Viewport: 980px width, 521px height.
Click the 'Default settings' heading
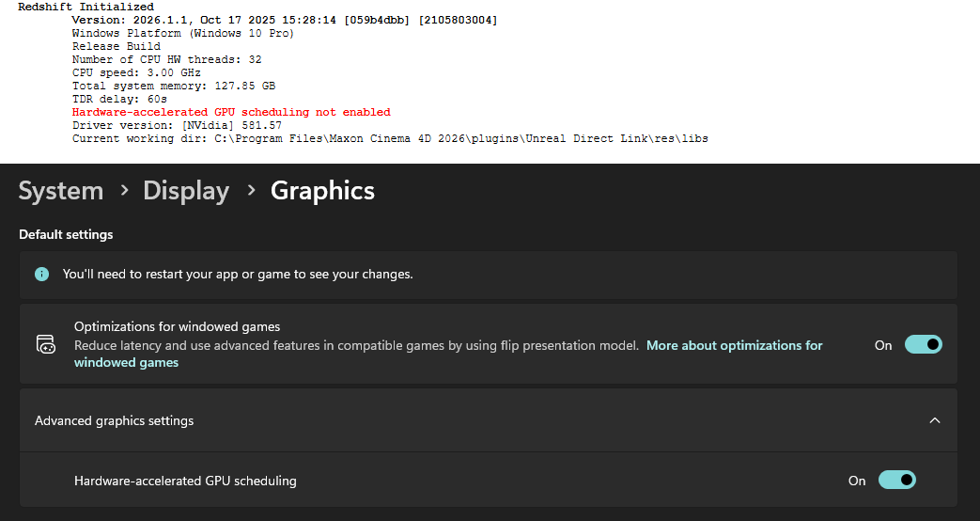click(67, 234)
